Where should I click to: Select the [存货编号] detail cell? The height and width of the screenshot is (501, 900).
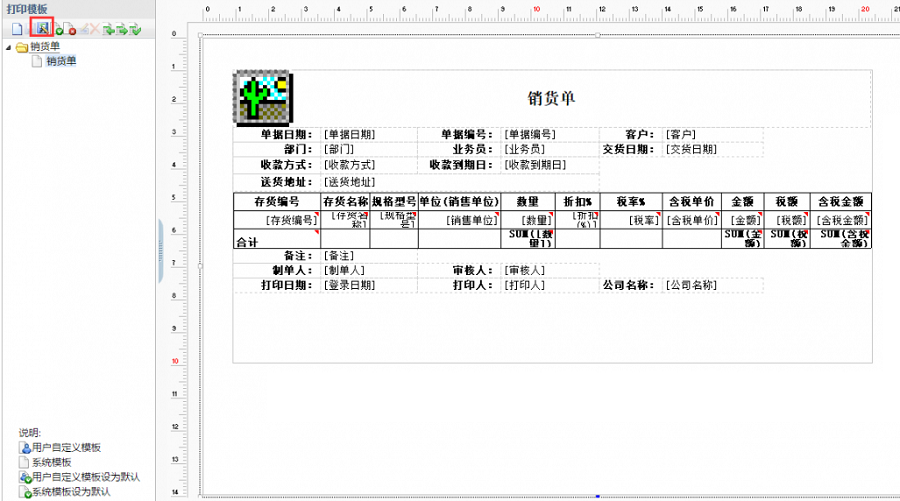pos(277,220)
